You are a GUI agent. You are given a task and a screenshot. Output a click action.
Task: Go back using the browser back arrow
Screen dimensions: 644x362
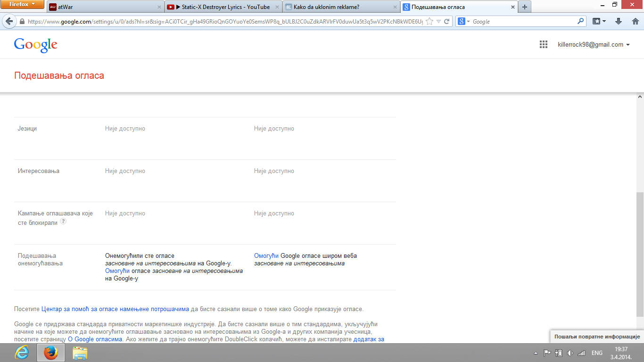(8, 21)
